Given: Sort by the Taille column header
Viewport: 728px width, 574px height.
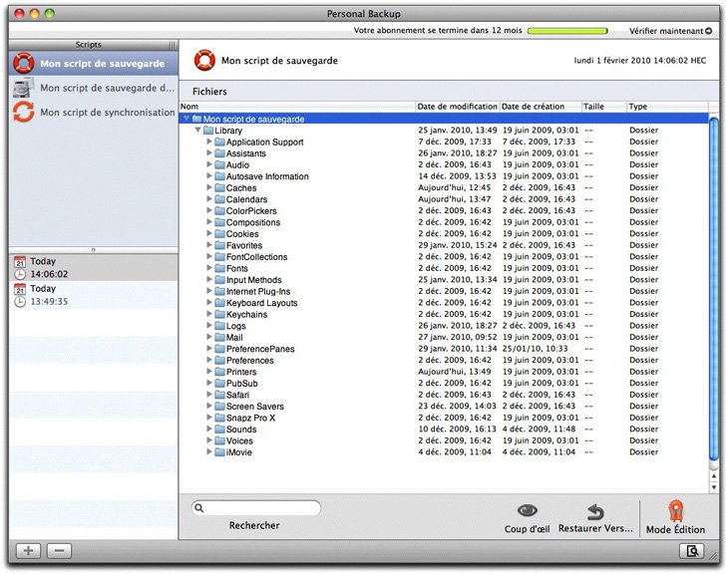Looking at the screenshot, I should click(604, 107).
